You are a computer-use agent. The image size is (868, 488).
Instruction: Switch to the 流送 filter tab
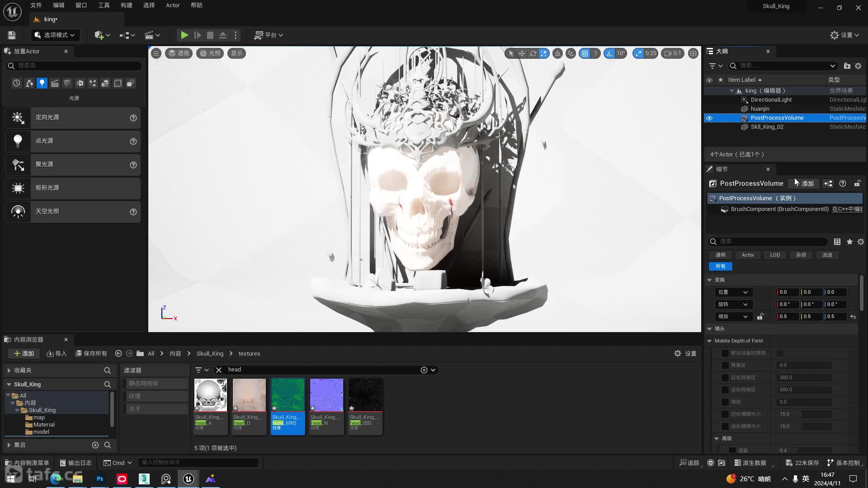(827, 255)
